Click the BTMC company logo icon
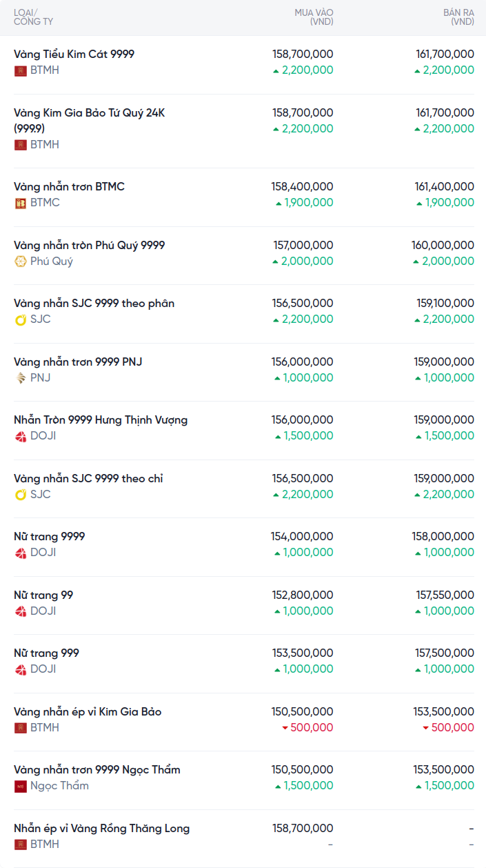486x868 pixels. pyautogui.click(x=21, y=203)
